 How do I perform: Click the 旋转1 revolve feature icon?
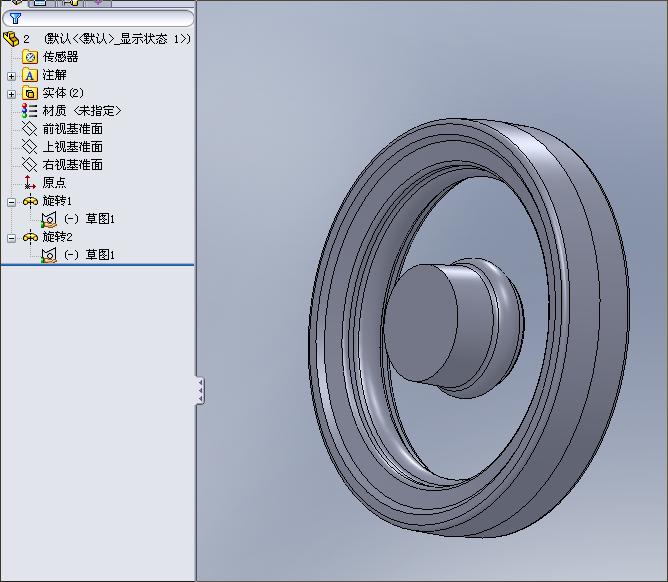tap(30, 201)
